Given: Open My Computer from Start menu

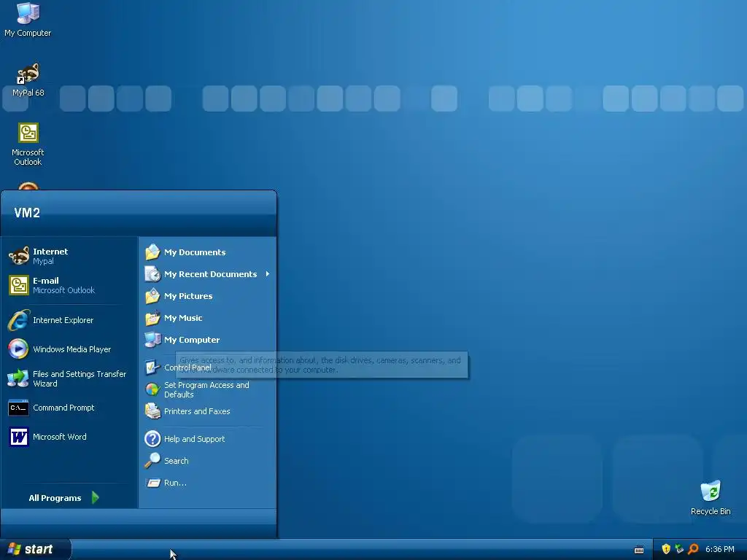Looking at the screenshot, I should coord(208,340).
